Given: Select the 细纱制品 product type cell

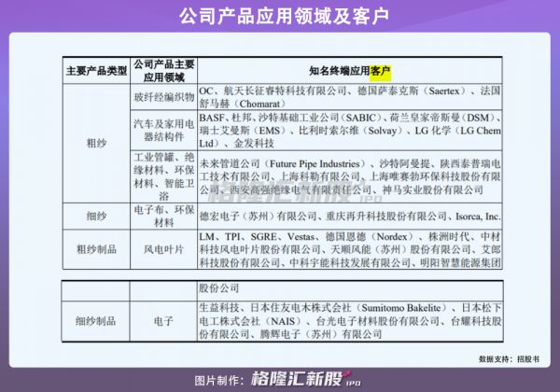Looking at the screenshot, I should 94,322.
